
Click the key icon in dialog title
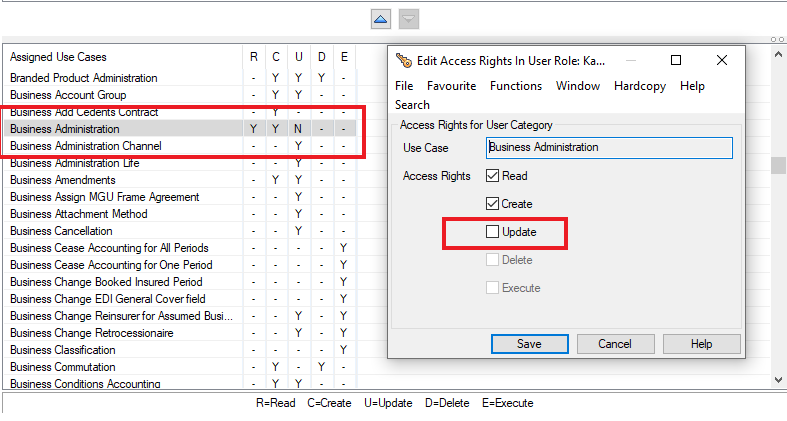tap(404, 61)
